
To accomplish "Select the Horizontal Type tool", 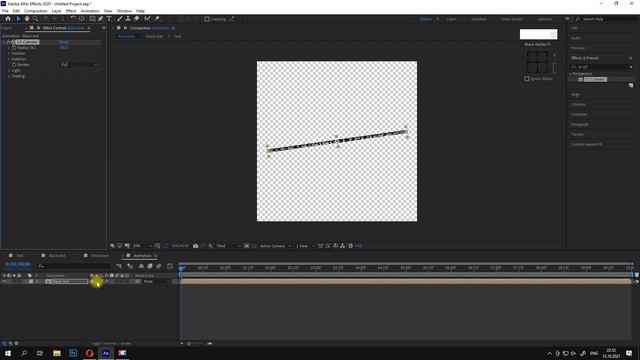I will click(x=109, y=19).
